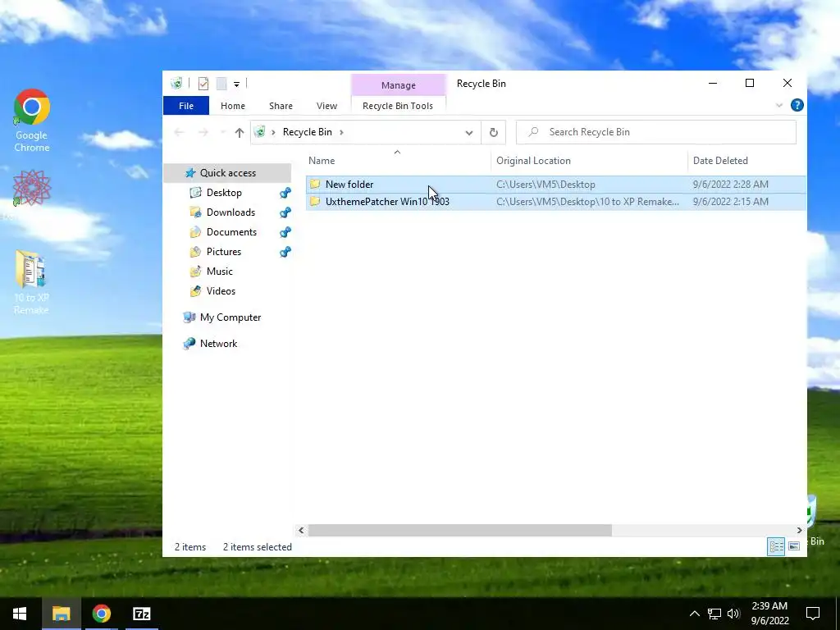
Task: Click the 9/6/2022 2:15 AM date cell
Action: tap(730, 202)
